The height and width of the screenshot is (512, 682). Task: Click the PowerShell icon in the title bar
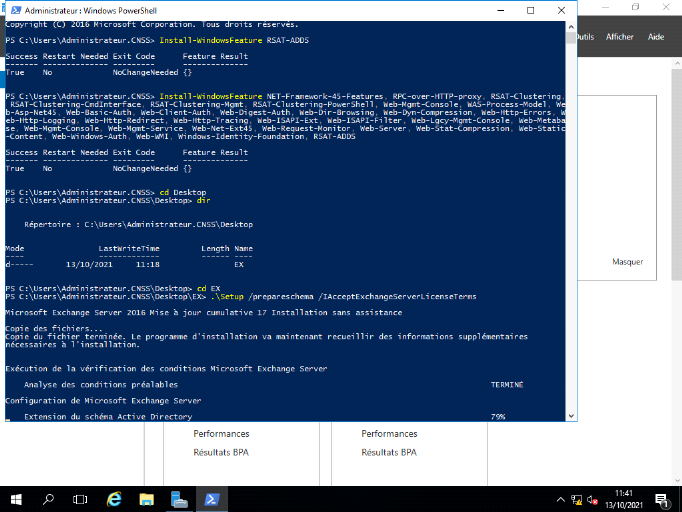tap(16, 10)
